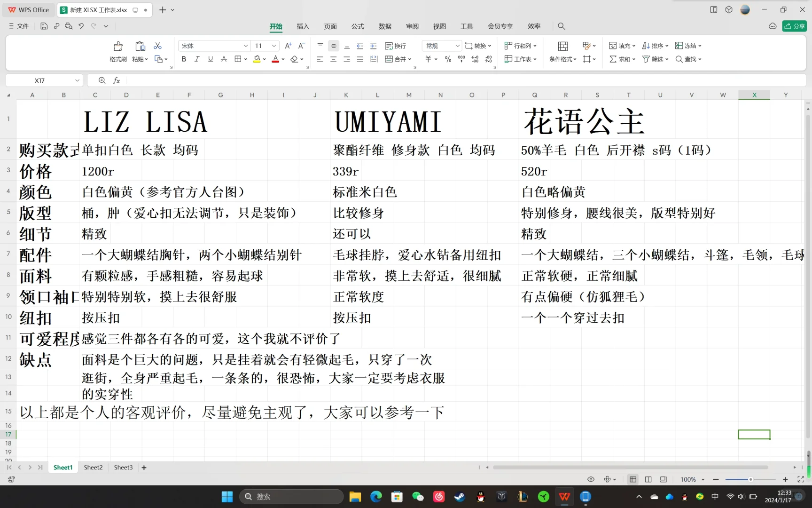Click the Paste clipboard icon

[140, 46]
